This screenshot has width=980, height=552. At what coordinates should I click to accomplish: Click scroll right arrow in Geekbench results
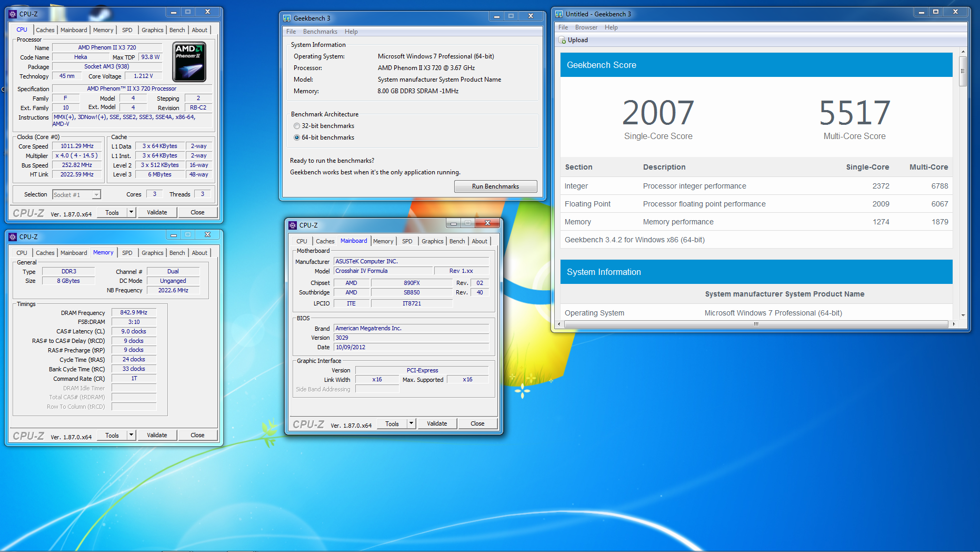pyautogui.click(x=954, y=324)
